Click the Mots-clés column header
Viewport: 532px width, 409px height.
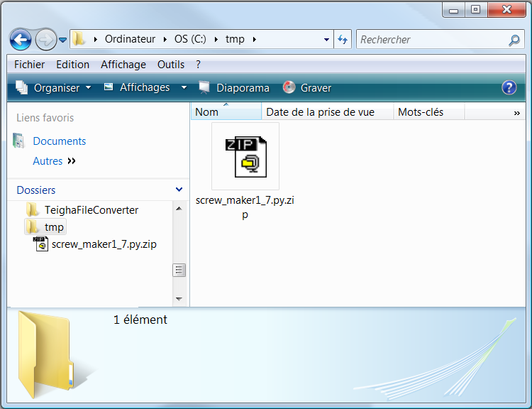[429, 111]
